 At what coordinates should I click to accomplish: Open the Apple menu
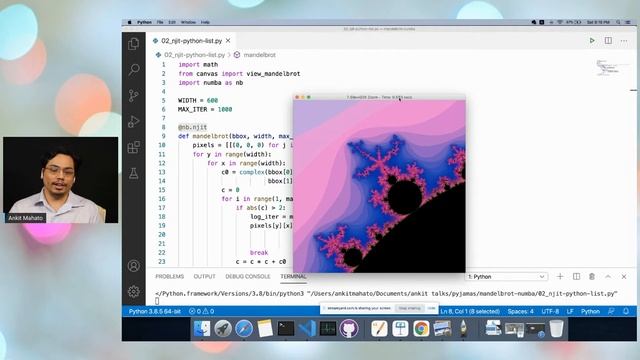129,22
